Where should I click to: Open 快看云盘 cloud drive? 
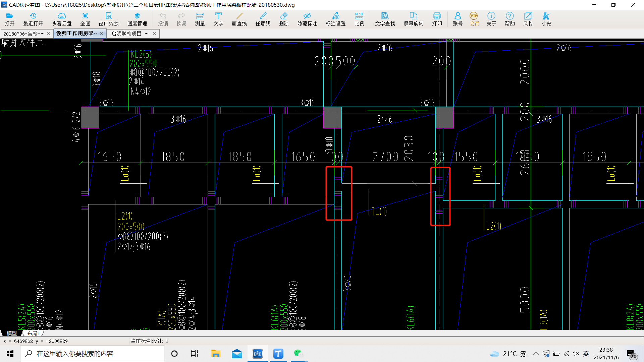[62, 19]
